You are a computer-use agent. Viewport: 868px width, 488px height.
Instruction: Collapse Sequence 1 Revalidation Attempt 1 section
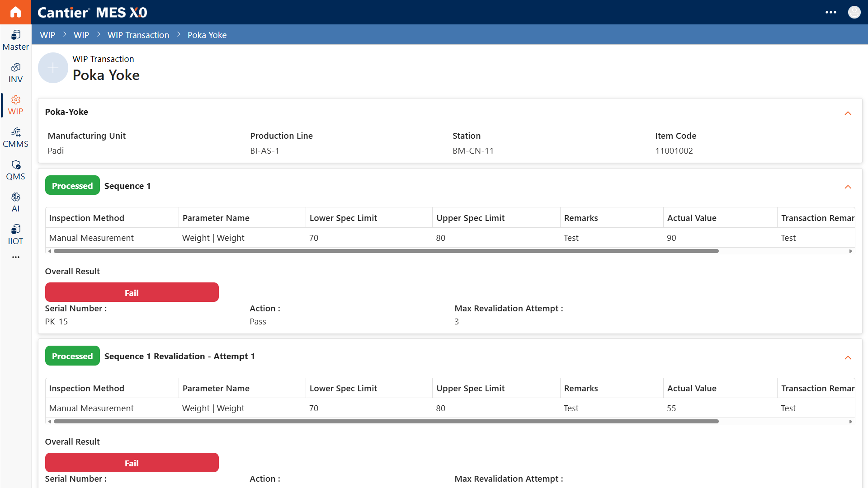pyautogui.click(x=848, y=357)
